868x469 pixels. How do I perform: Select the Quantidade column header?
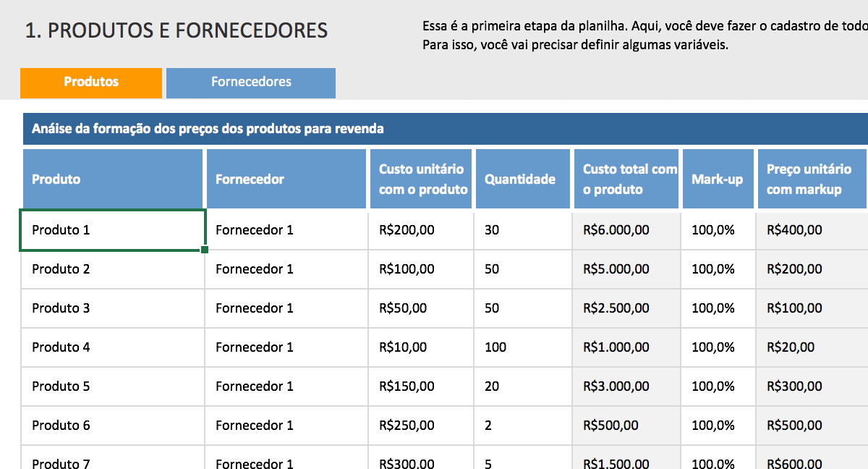pos(522,179)
